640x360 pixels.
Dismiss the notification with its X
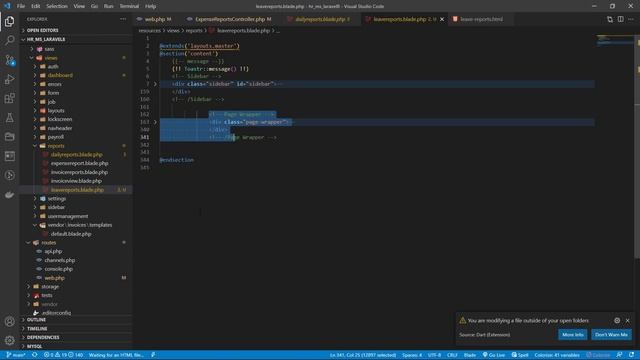pos(628,320)
